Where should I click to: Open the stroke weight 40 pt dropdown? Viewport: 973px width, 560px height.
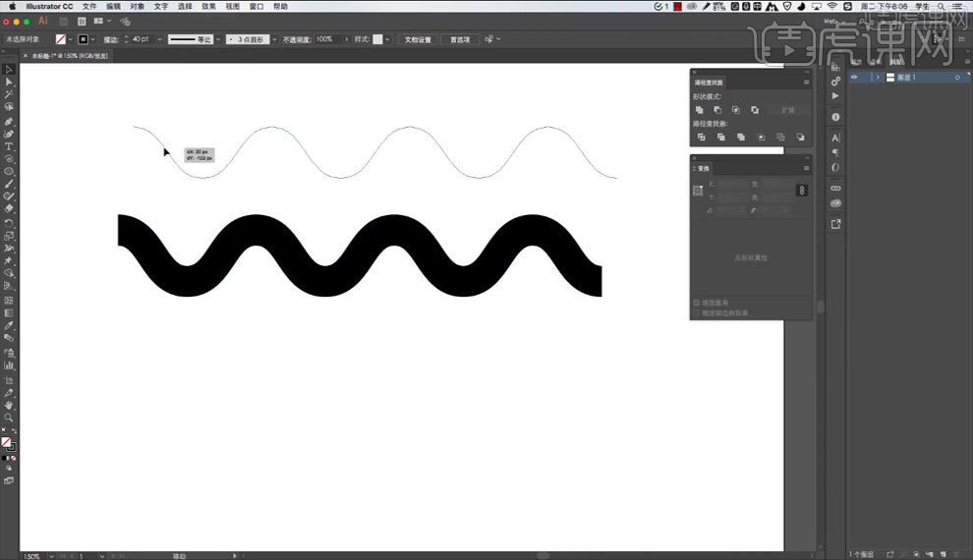157,39
